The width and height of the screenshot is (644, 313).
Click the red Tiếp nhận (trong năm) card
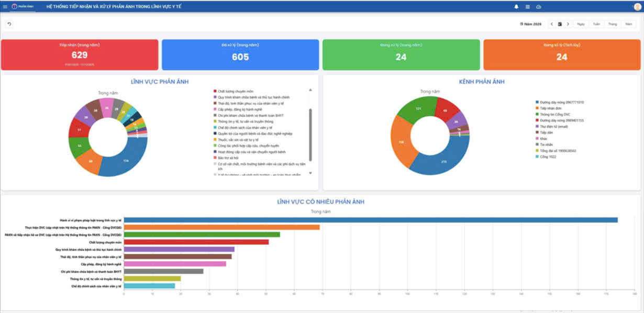80,54
